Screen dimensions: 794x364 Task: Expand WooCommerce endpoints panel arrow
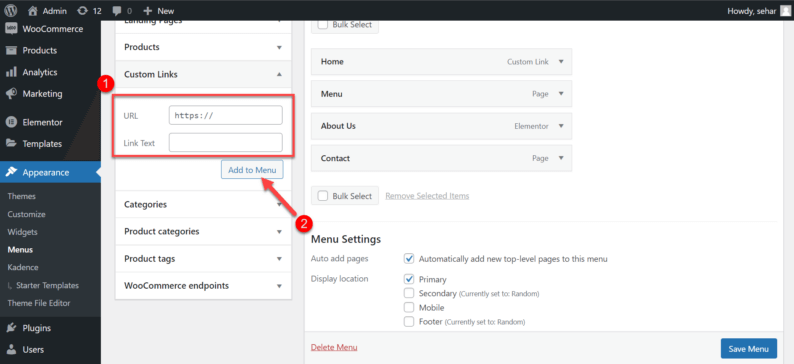(x=279, y=286)
